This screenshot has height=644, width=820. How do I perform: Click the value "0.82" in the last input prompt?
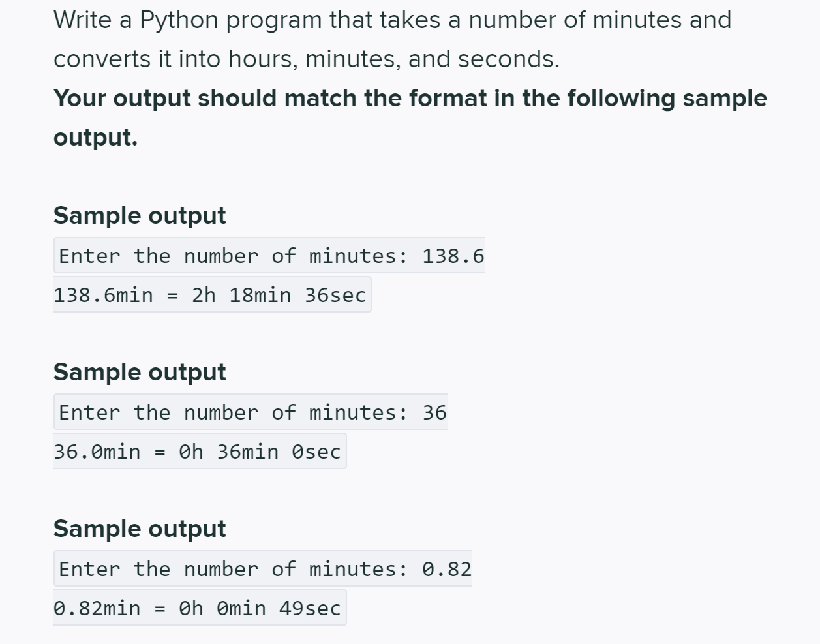click(447, 569)
